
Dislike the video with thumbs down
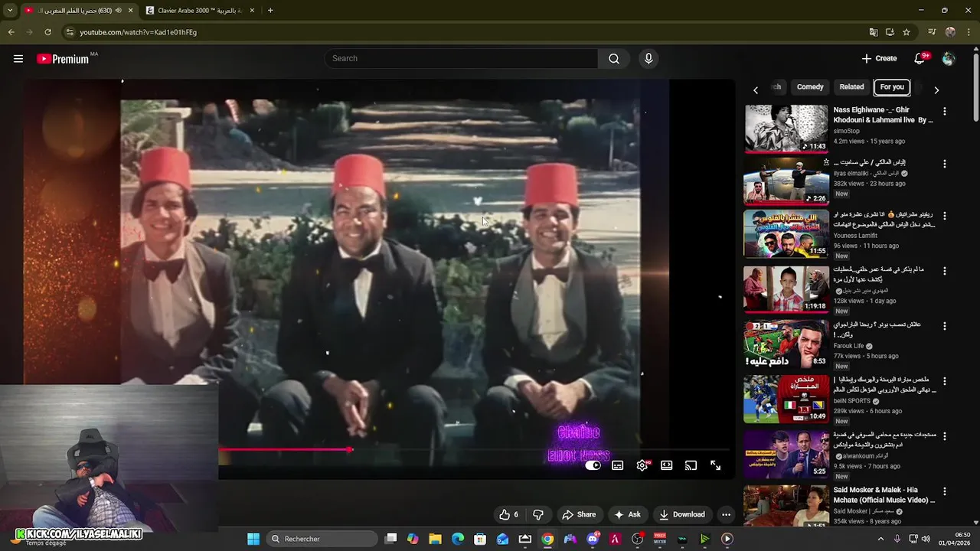coord(538,514)
